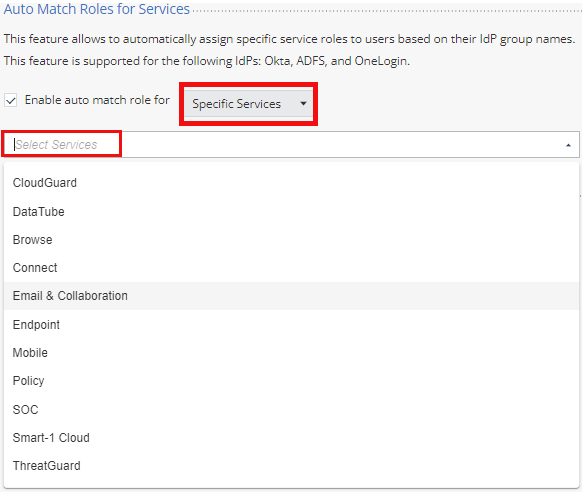Image resolution: width=582 pixels, height=492 pixels.
Task: Choose Email & Collaboration option
Action: tap(291, 296)
